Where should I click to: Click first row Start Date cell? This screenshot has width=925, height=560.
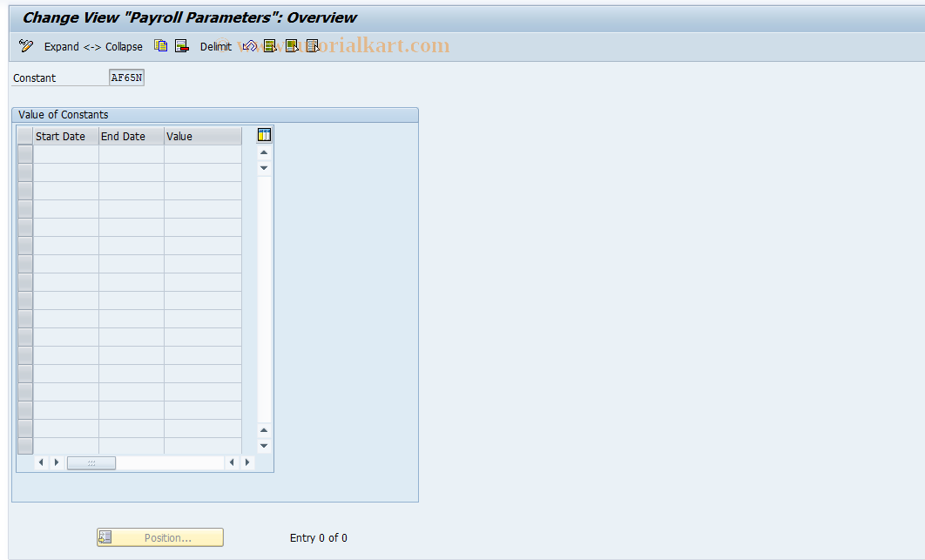coord(66,155)
